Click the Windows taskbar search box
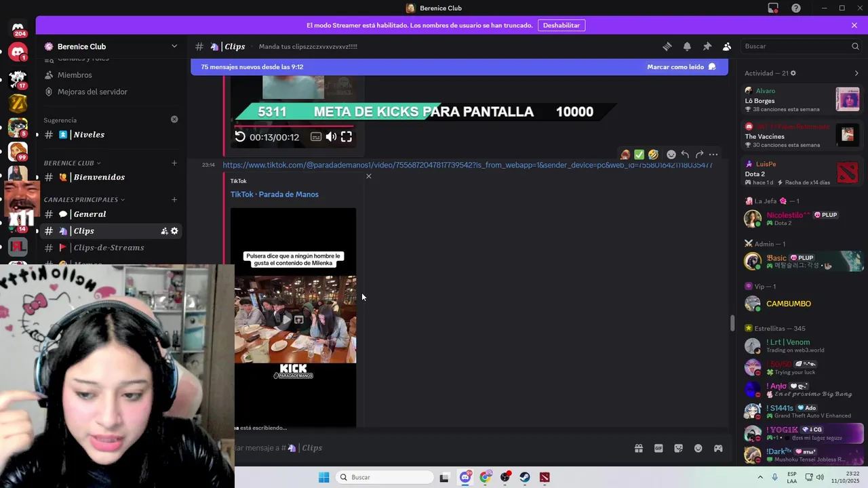Image resolution: width=868 pixels, height=488 pixels. tap(385, 477)
